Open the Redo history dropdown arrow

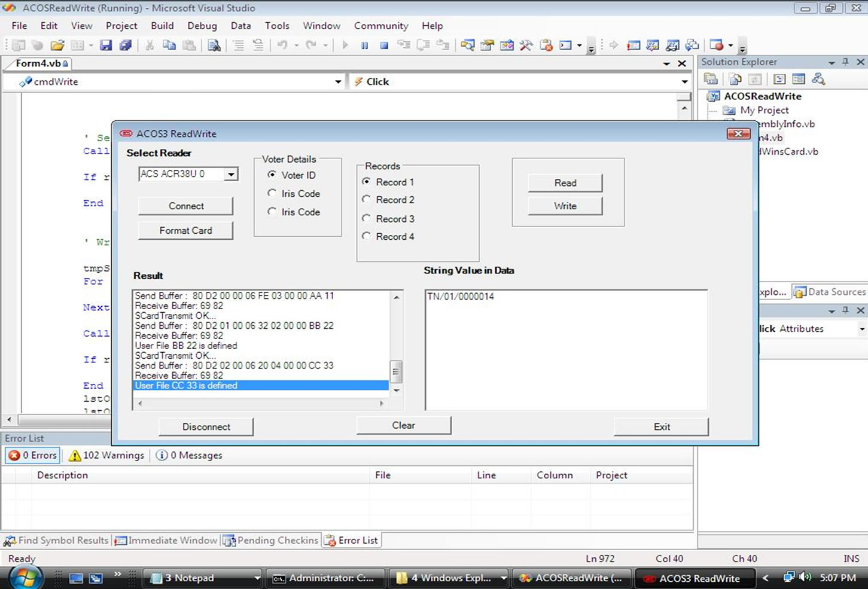pos(325,45)
